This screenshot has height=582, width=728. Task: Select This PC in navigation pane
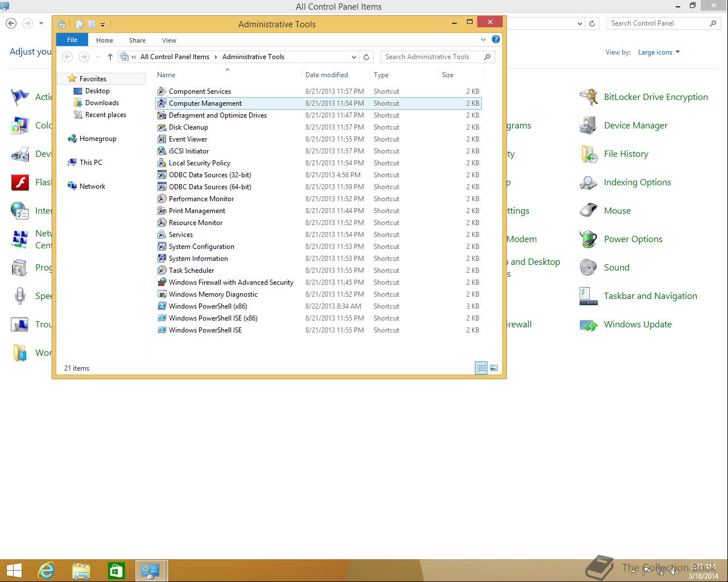[90, 163]
